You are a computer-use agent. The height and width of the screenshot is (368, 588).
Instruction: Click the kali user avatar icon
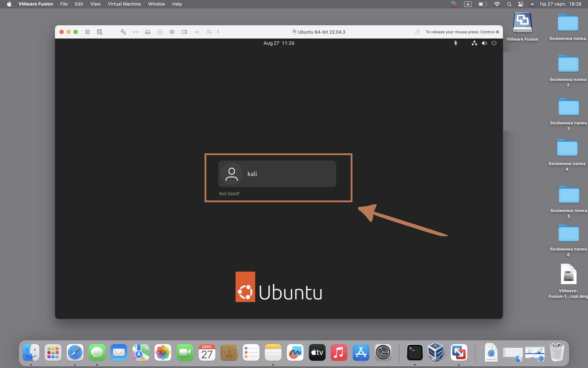point(232,174)
